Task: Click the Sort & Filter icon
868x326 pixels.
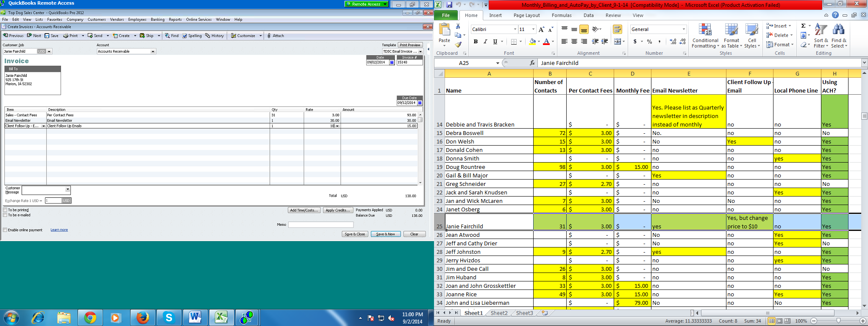Action: tap(821, 31)
